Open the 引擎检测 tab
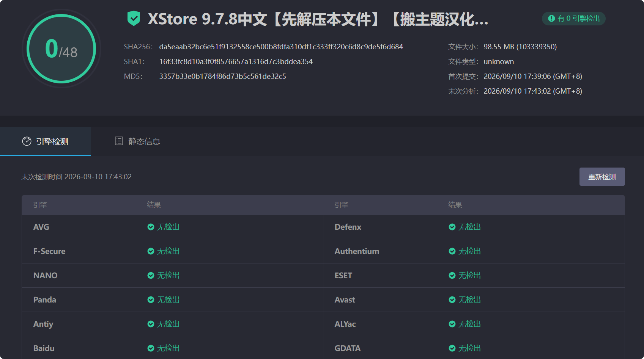 (46, 141)
